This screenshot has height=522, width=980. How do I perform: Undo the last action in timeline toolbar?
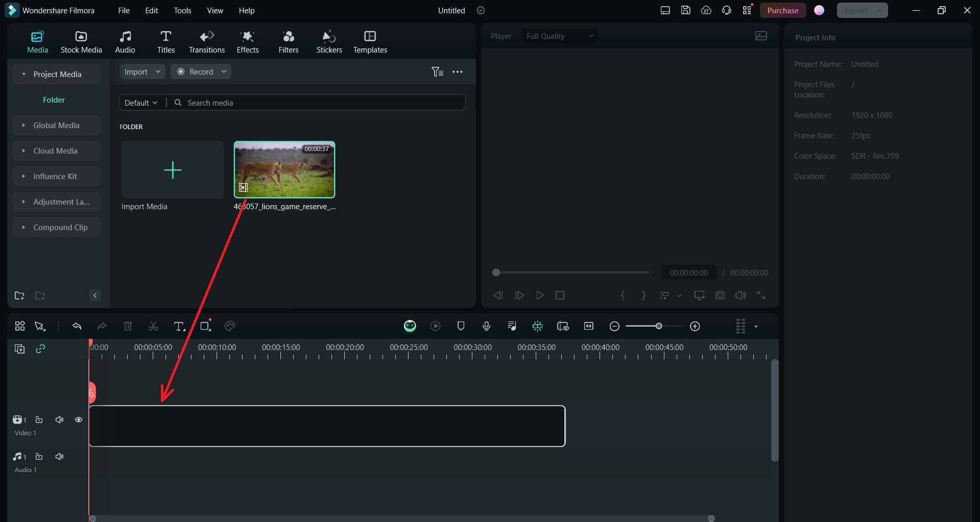point(77,326)
